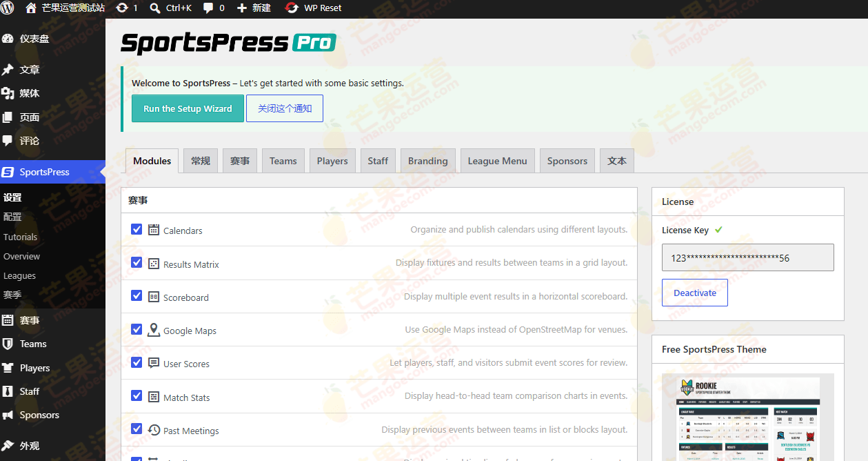
Task: Open Leagues submenu link
Action: click(x=19, y=275)
